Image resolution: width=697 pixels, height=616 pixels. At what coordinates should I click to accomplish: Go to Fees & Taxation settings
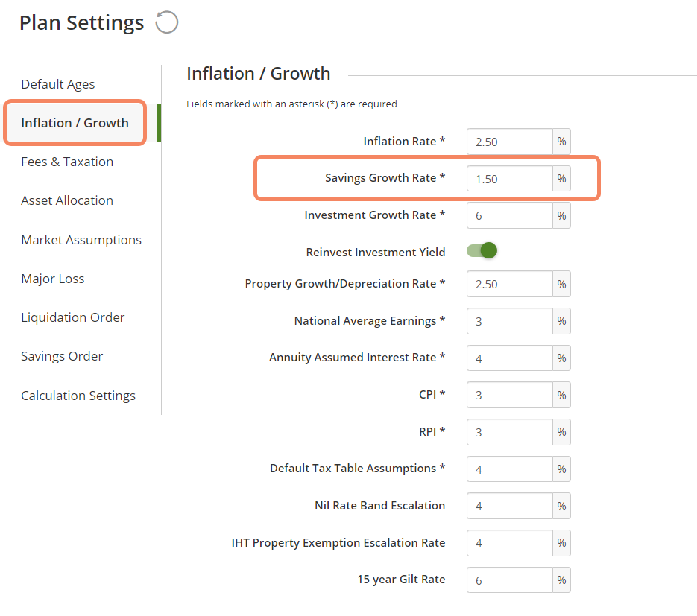click(67, 162)
